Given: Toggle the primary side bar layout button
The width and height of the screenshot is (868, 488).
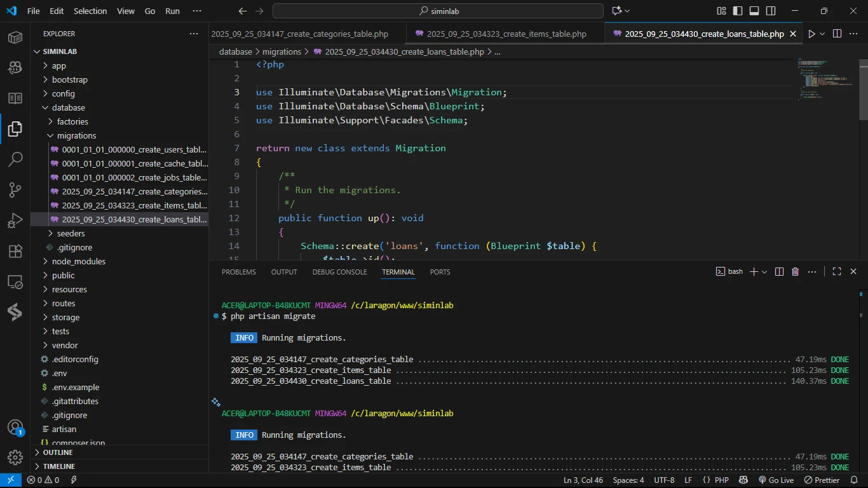Looking at the screenshot, I should pos(738,11).
